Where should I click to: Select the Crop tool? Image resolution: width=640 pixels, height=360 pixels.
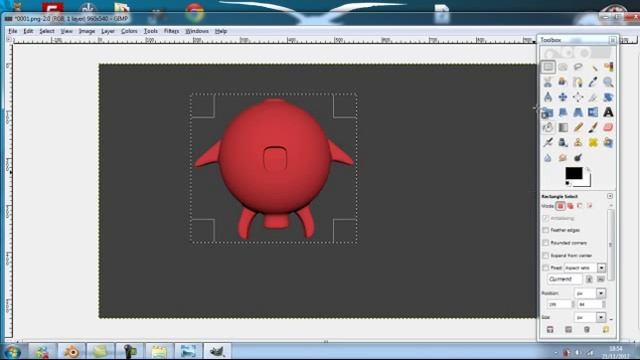593,97
